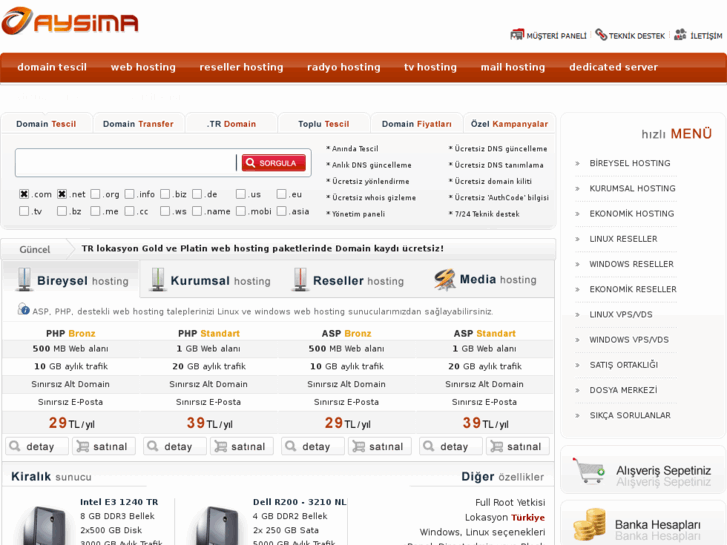
Task: Click magnifier icon on PHP Bronz detay
Action: click(15, 446)
